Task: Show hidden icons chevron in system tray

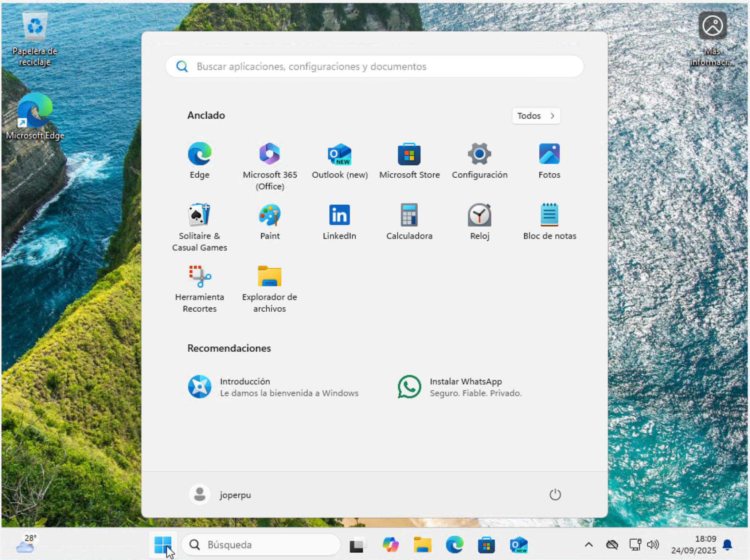Action: 589,545
